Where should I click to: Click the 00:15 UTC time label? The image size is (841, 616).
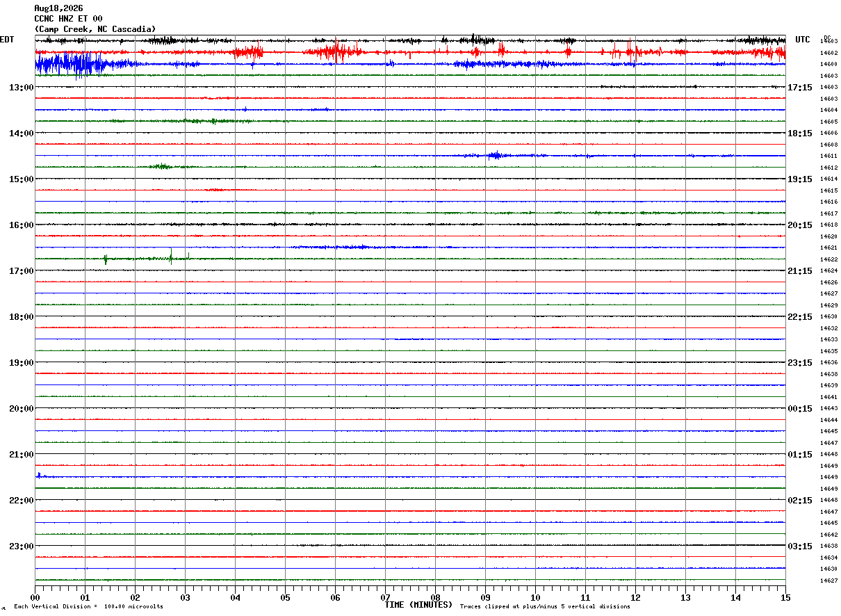pos(800,408)
